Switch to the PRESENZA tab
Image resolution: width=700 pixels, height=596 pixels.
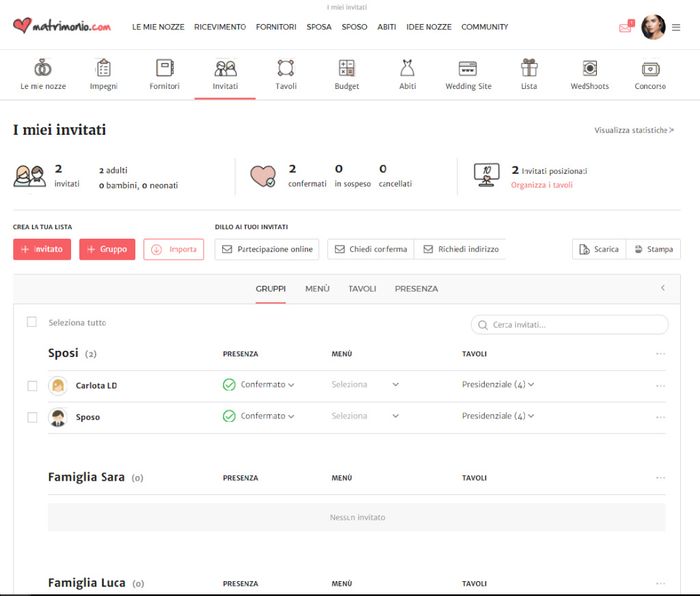(x=416, y=289)
